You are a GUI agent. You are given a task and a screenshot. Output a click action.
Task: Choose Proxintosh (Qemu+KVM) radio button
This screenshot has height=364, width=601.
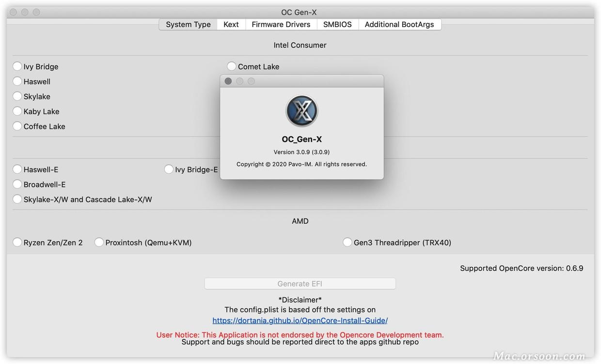click(x=99, y=243)
